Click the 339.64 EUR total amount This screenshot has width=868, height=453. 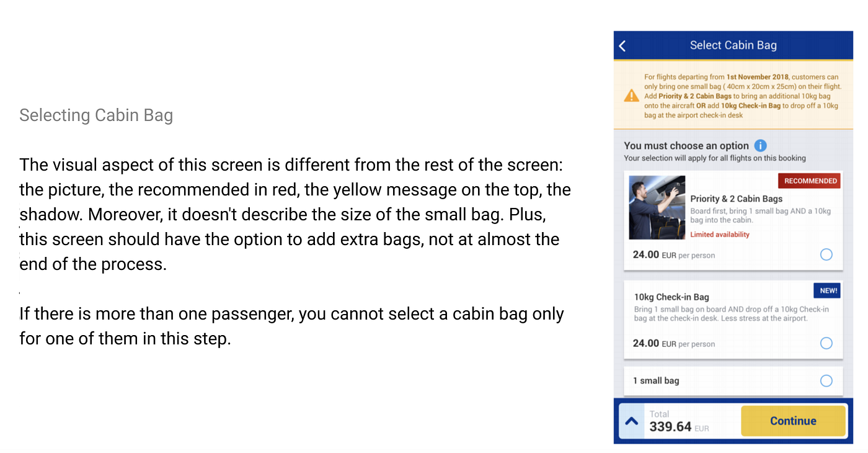679,427
